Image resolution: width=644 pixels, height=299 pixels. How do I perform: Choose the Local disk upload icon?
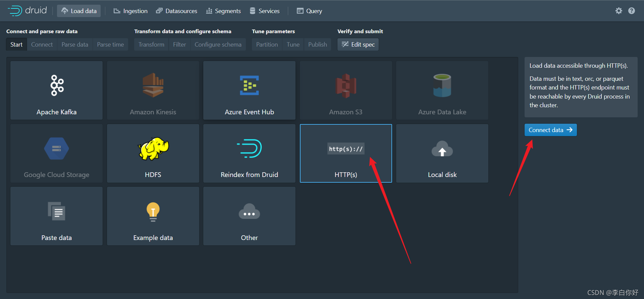point(442,149)
